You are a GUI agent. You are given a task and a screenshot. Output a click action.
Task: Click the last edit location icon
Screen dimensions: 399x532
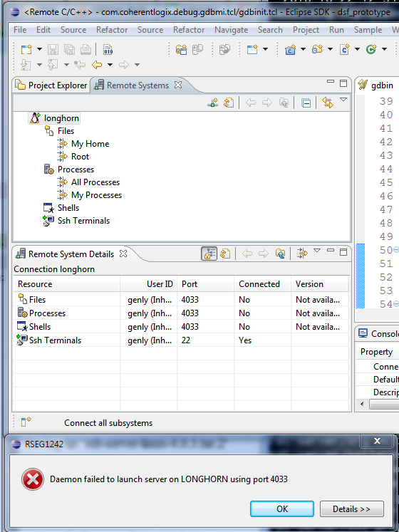(80, 65)
